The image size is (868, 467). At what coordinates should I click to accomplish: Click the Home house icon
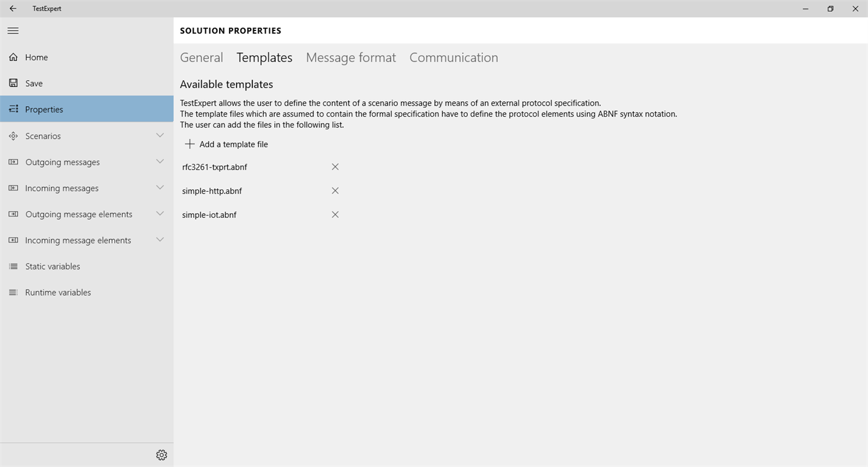pos(13,57)
